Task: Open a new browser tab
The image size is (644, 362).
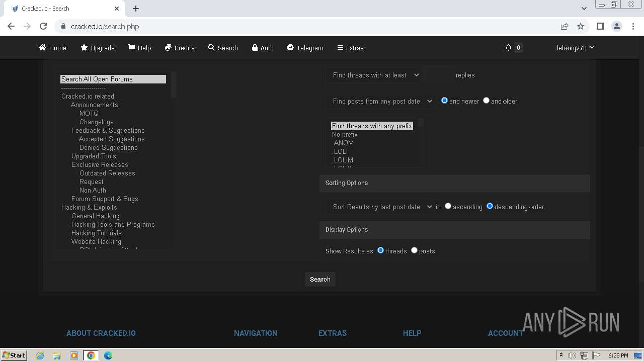Action: point(136,9)
